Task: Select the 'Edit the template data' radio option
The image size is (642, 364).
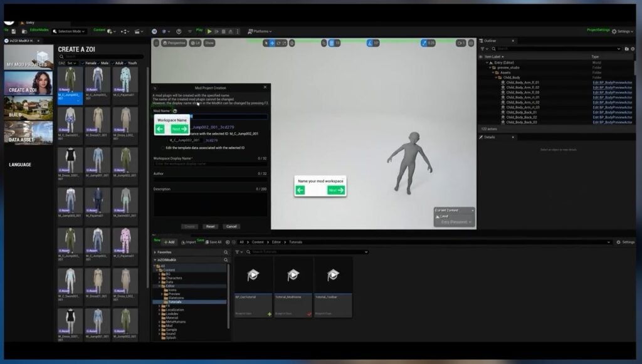Action: click(x=163, y=147)
